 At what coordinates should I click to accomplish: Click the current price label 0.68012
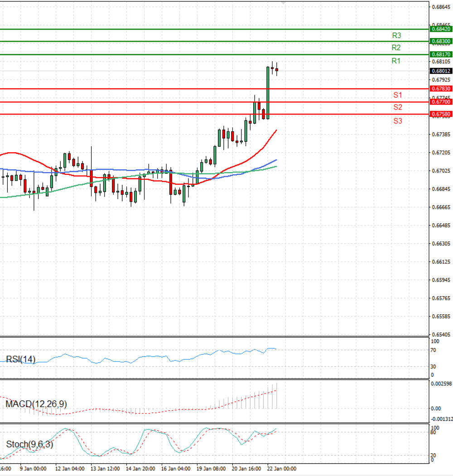[441, 70]
